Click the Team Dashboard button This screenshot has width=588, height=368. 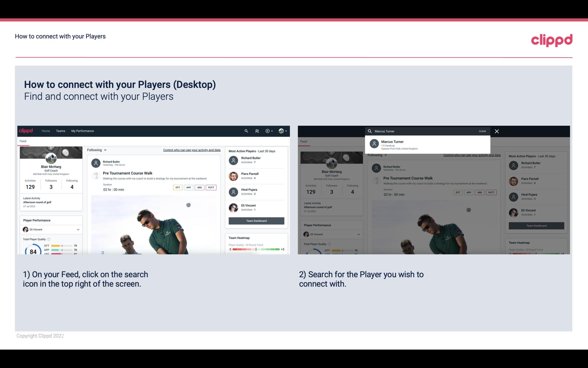256,220
